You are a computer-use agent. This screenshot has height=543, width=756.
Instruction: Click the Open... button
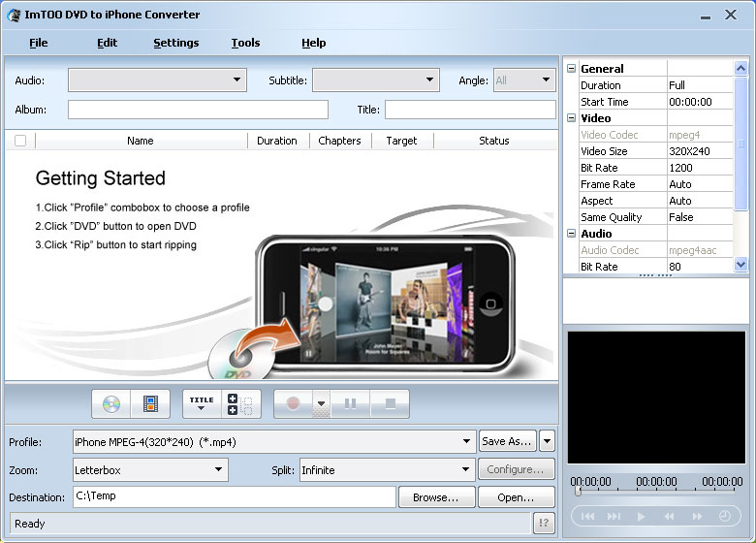click(516, 497)
